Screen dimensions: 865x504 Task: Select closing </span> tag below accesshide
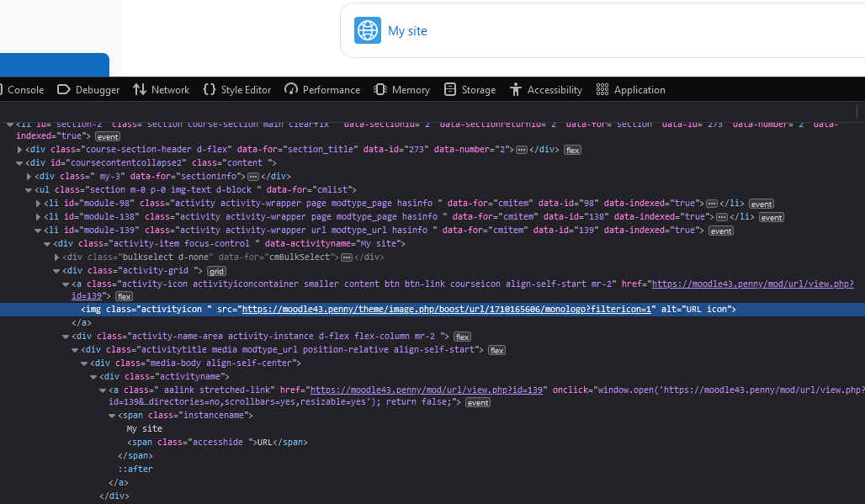point(135,456)
